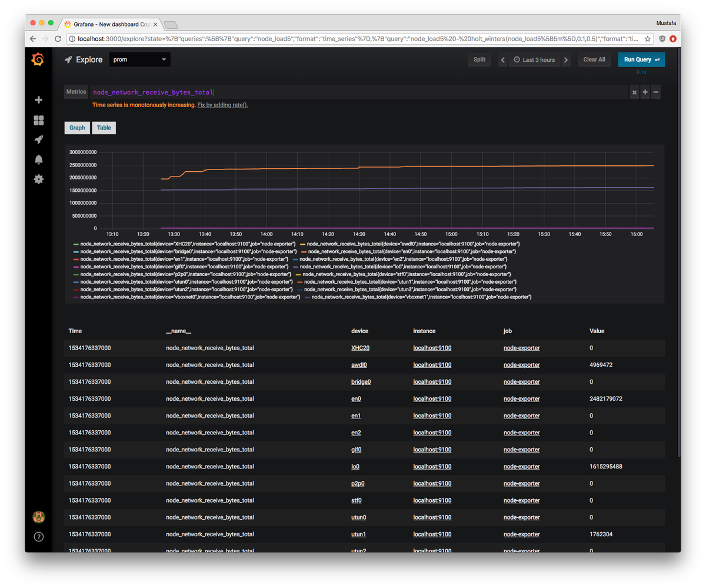Click the Fix by adding rate() link
Screen dimensions: 706x588
coord(223,105)
